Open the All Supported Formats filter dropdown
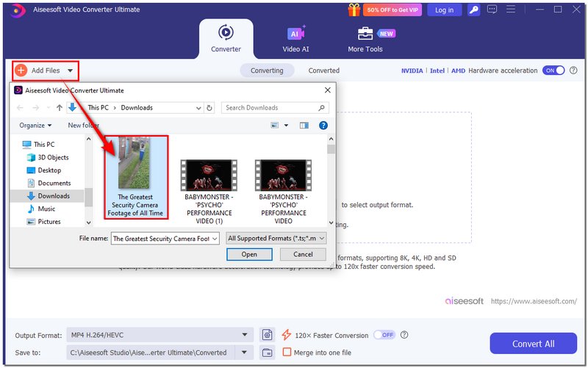 [321, 239]
